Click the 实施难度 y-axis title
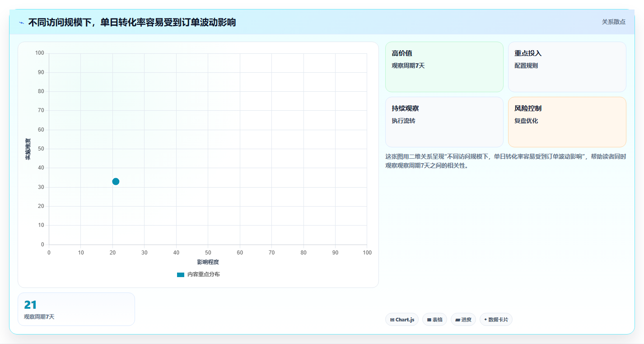Viewport: 644px width, 344px height. pyautogui.click(x=28, y=149)
